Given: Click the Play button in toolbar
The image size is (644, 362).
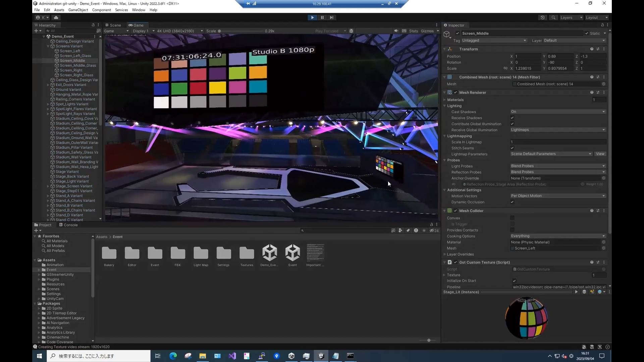Looking at the screenshot, I should [312, 17].
